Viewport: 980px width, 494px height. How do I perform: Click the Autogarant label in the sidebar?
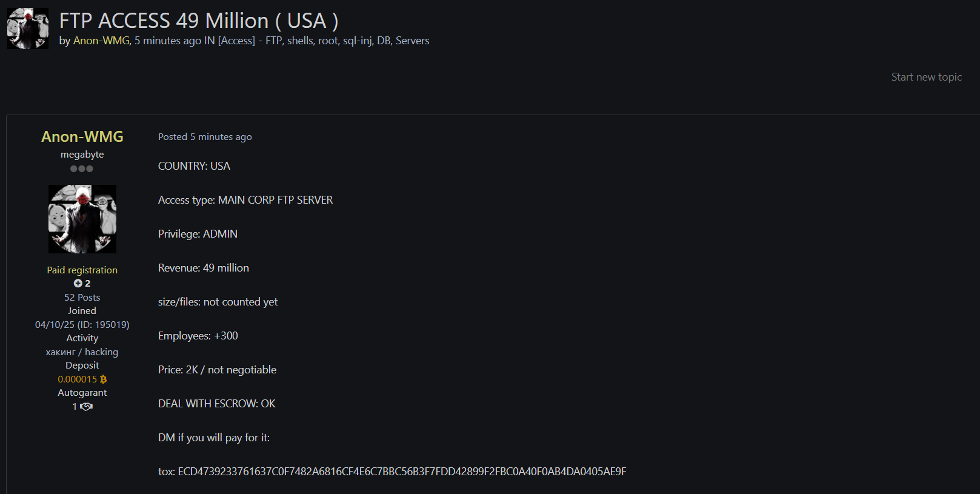tap(82, 393)
